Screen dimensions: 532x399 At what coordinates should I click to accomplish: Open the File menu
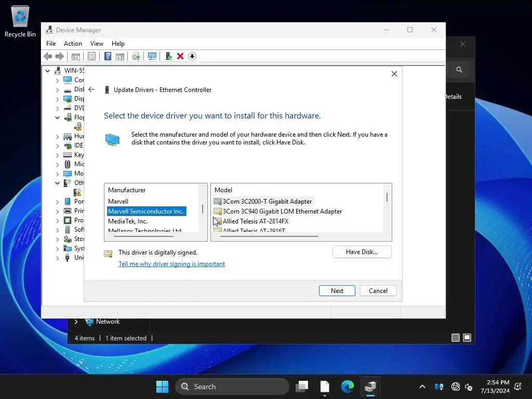(51, 44)
